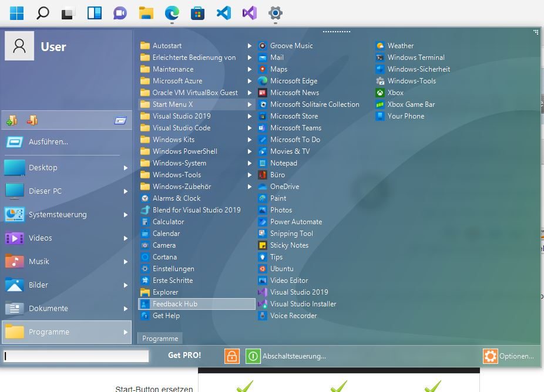Open the Musik menu item
Viewport: 544px width, 392px height.
pyautogui.click(x=66, y=262)
